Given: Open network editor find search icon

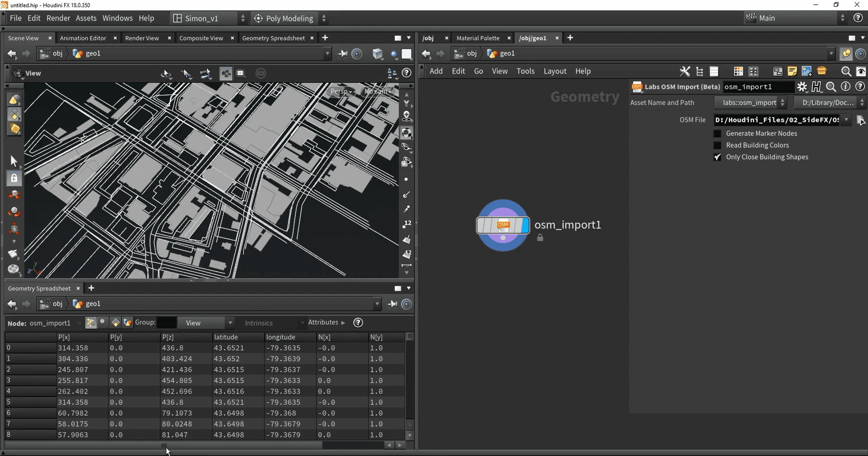Looking at the screenshot, I should click(x=846, y=71).
